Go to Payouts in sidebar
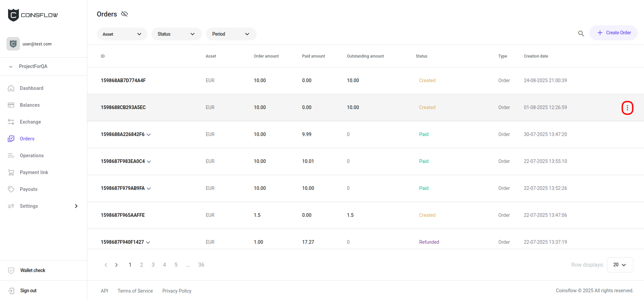The width and height of the screenshot is (644, 300). (x=29, y=189)
